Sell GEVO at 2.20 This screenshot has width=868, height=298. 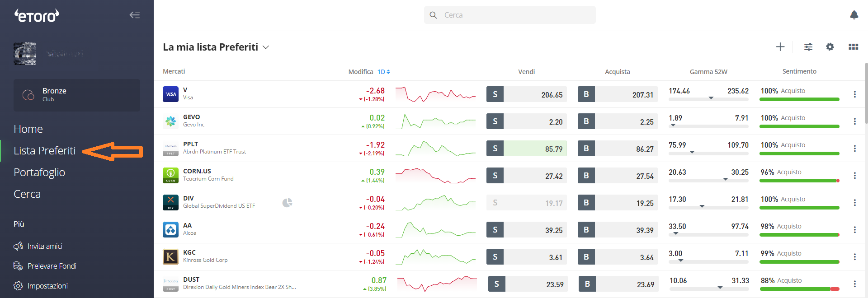[x=527, y=121]
